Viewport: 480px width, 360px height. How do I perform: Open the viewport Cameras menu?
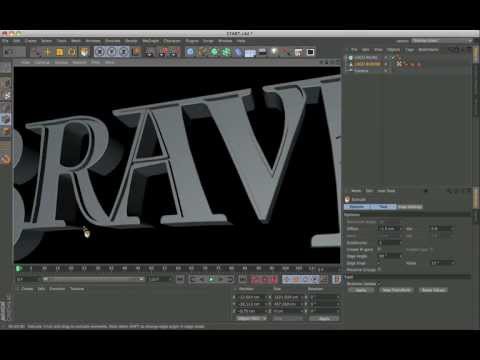(42, 62)
